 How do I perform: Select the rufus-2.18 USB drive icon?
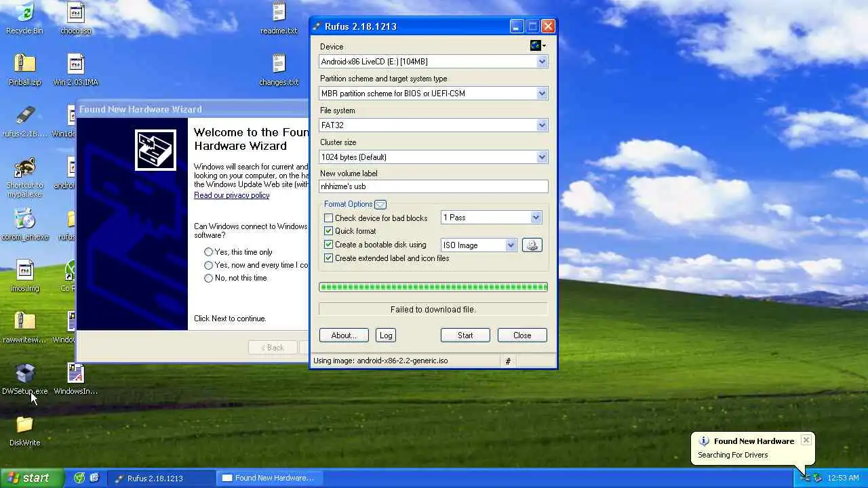(24, 121)
